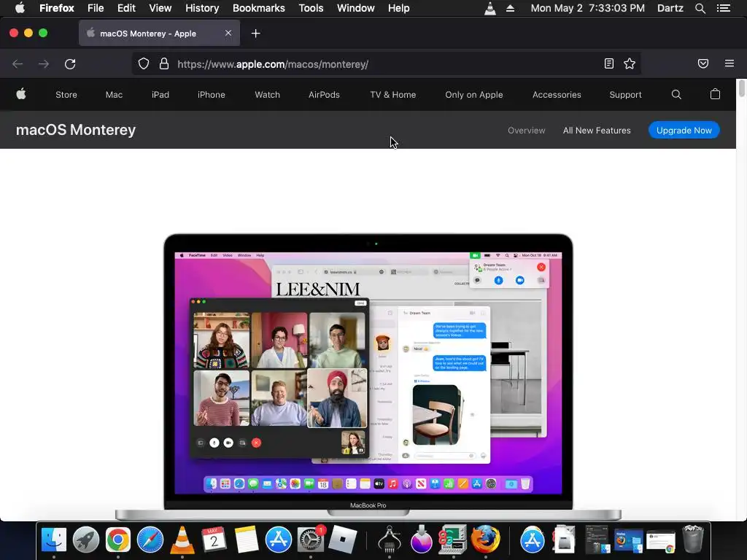Go to the iPad link
Screen dimensions: 747x560
[160, 95]
